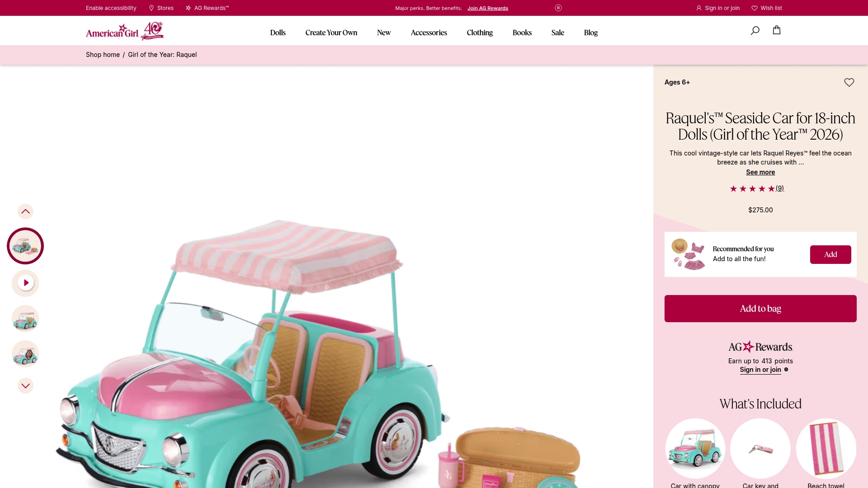Viewport: 868px width, 488px height.
Task: Click the AG Rewards logo
Action: tap(760, 347)
